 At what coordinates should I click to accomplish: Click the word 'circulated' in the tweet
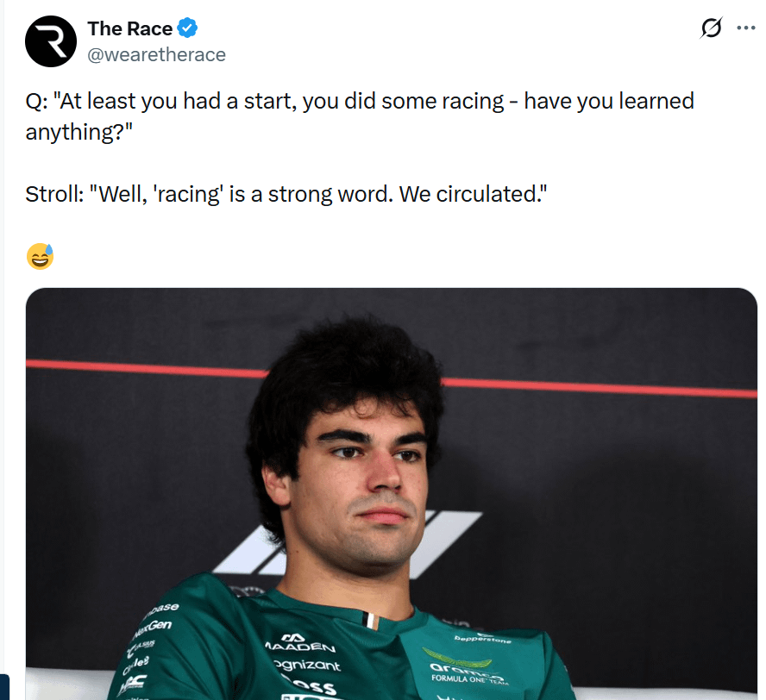click(x=486, y=194)
